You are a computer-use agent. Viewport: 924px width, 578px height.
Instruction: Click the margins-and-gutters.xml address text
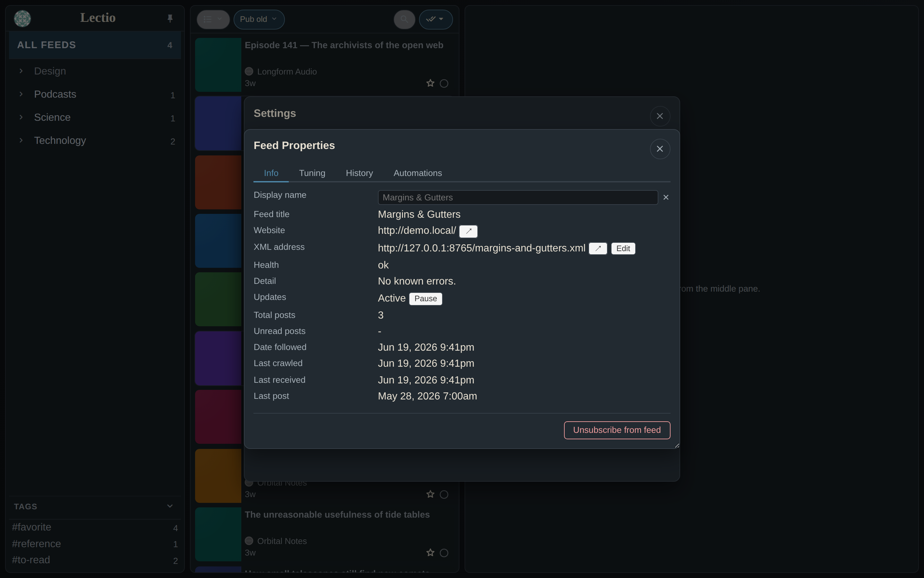pos(482,248)
